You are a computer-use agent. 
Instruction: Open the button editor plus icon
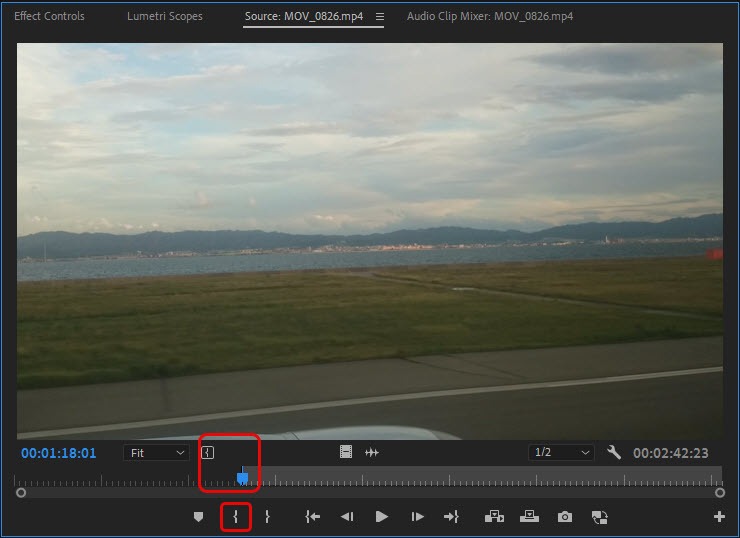[x=719, y=517]
